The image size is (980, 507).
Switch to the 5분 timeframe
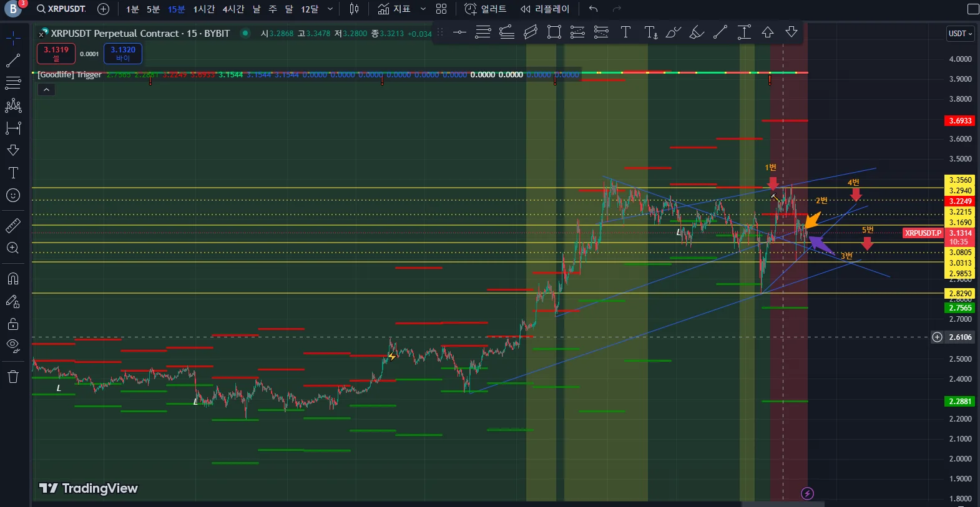(x=154, y=9)
